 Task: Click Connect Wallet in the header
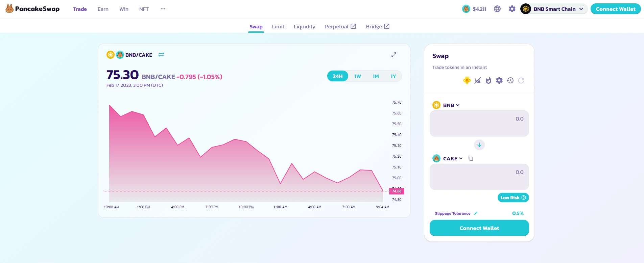[616, 9]
